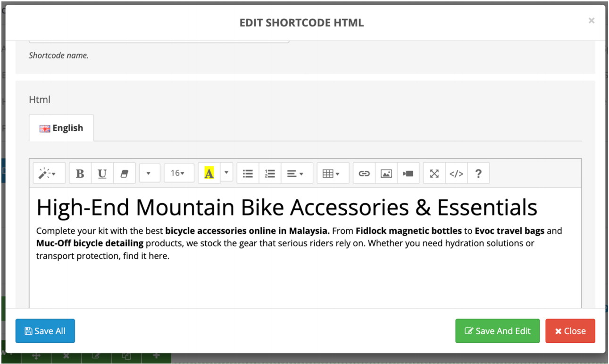Click the blue Save All button
Image resolution: width=609 pixels, height=364 pixels.
(x=45, y=331)
